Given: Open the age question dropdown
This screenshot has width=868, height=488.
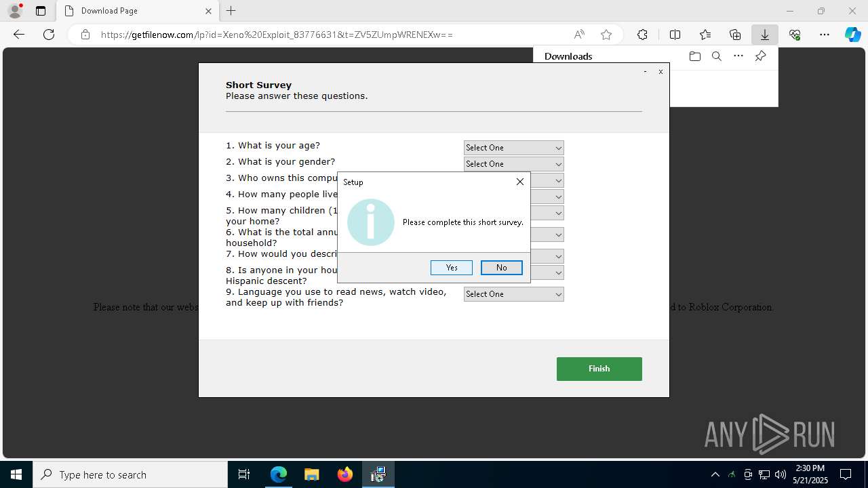Looking at the screenshot, I should (x=514, y=148).
